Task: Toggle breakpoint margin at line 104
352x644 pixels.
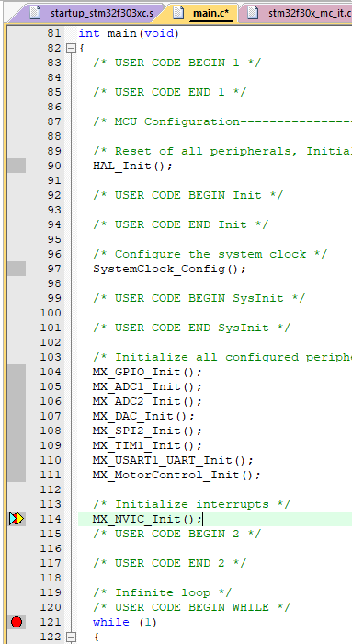Action: [x=17, y=372]
